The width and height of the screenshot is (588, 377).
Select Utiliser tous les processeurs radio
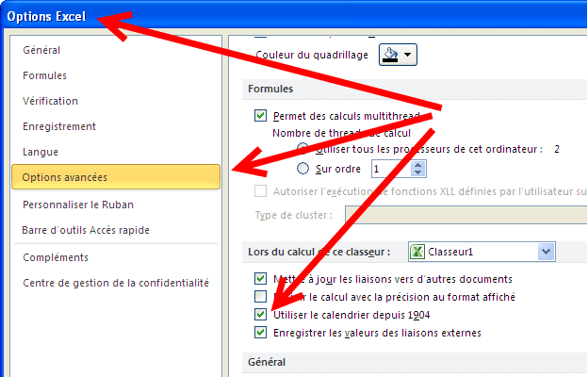(x=302, y=149)
